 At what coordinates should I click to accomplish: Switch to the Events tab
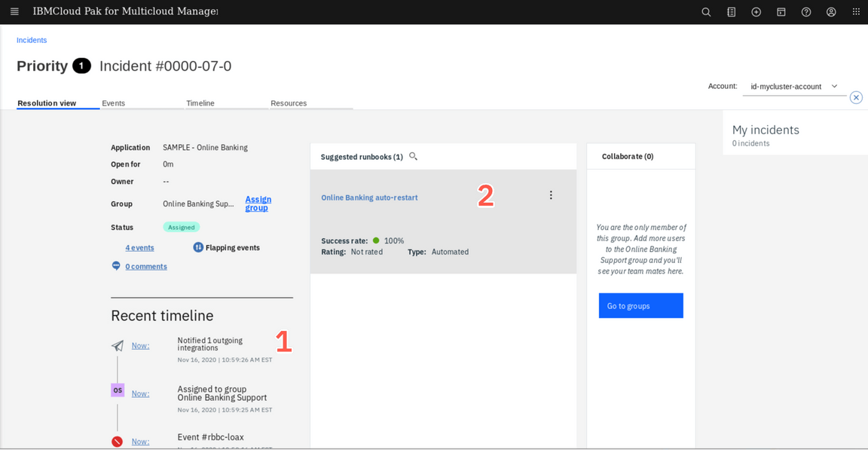pos(142,103)
